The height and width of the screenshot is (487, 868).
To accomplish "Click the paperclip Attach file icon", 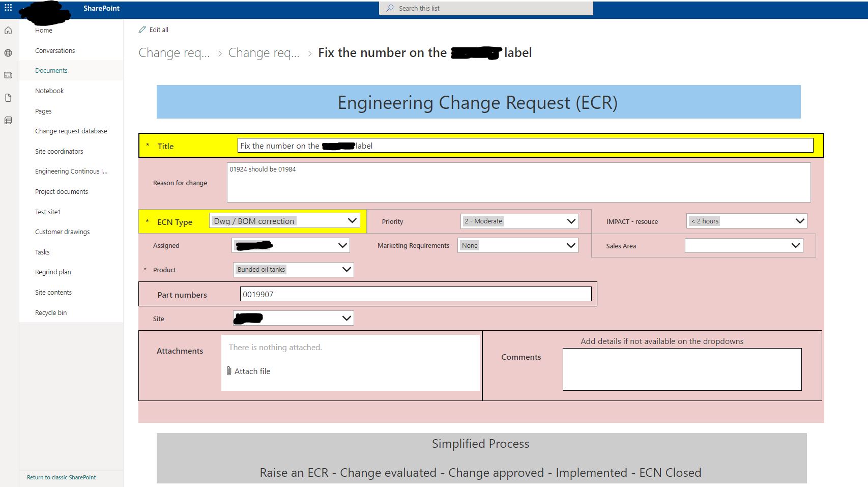I will [x=229, y=371].
